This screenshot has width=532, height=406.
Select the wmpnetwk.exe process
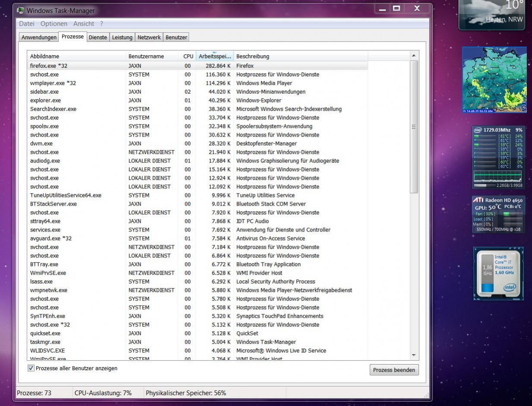click(197, 290)
